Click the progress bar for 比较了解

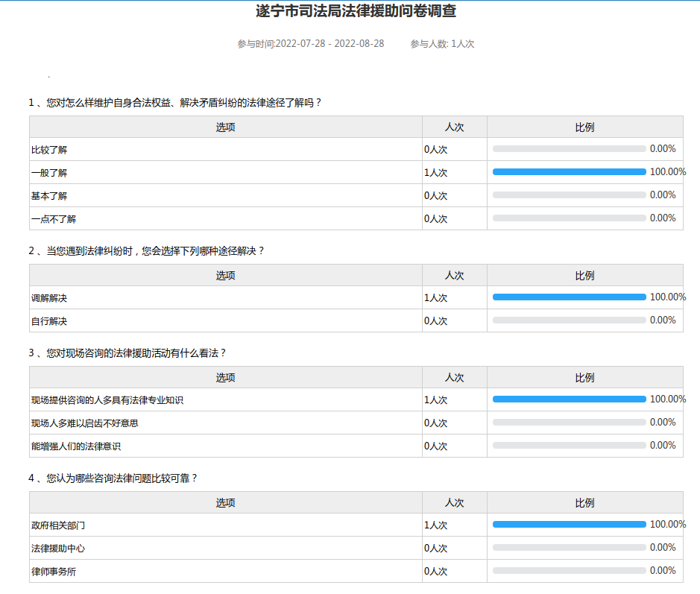[x=569, y=149]
